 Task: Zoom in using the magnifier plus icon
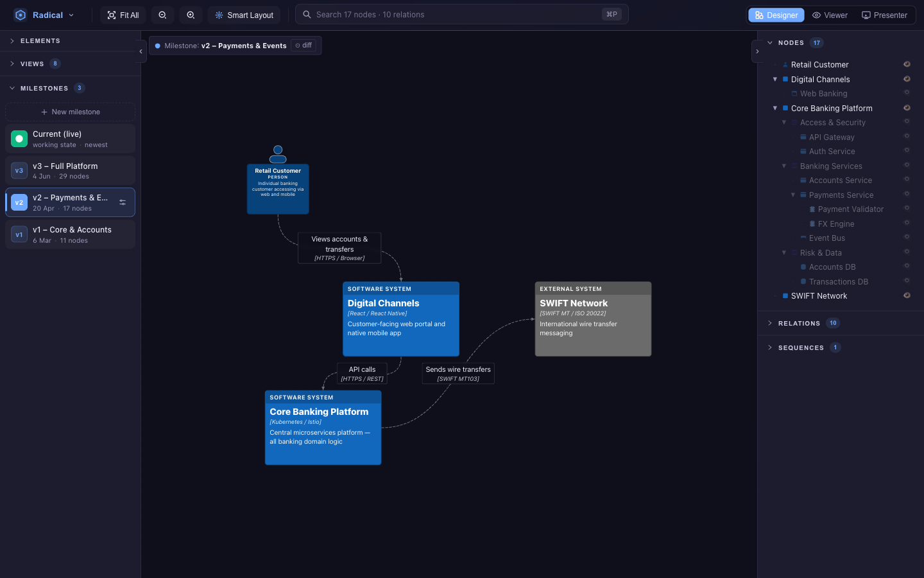pyautogui.click(x=191, y=15)
